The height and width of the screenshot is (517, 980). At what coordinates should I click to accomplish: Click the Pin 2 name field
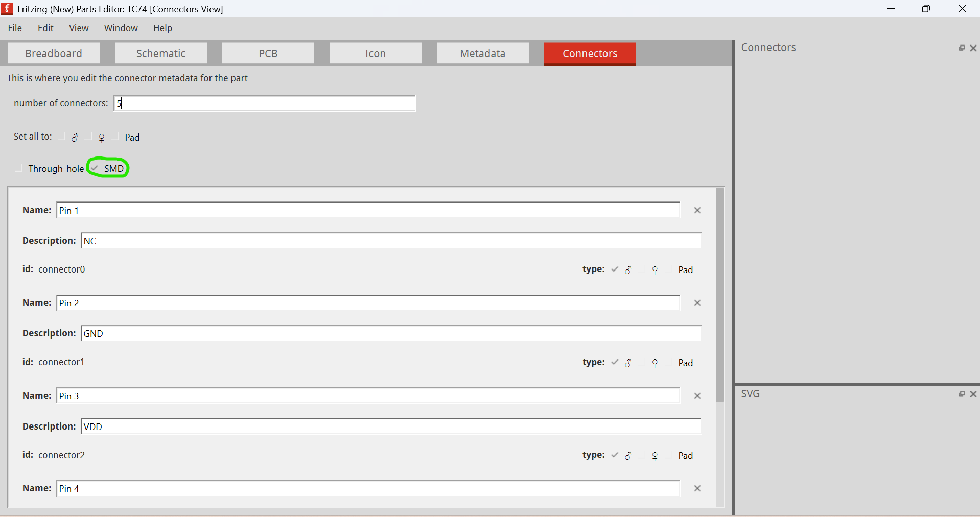(x=368, y=303)
